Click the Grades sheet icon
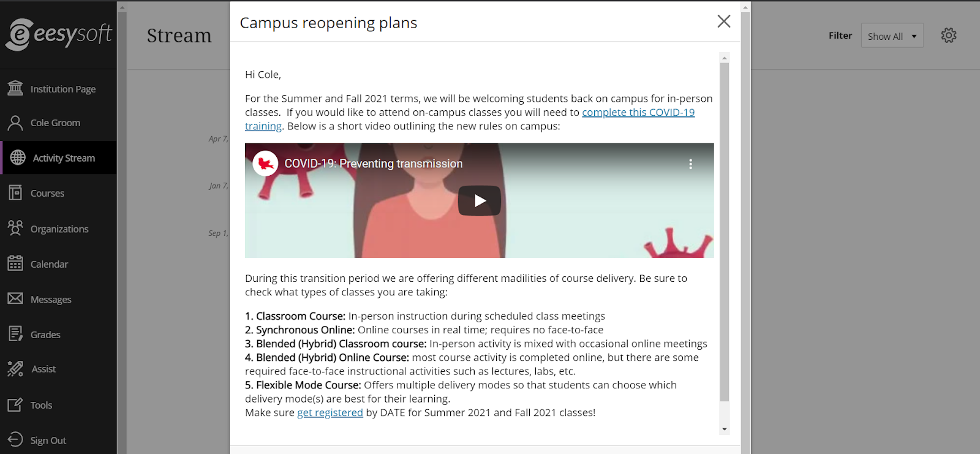The image size is (980, 454). 15,334
